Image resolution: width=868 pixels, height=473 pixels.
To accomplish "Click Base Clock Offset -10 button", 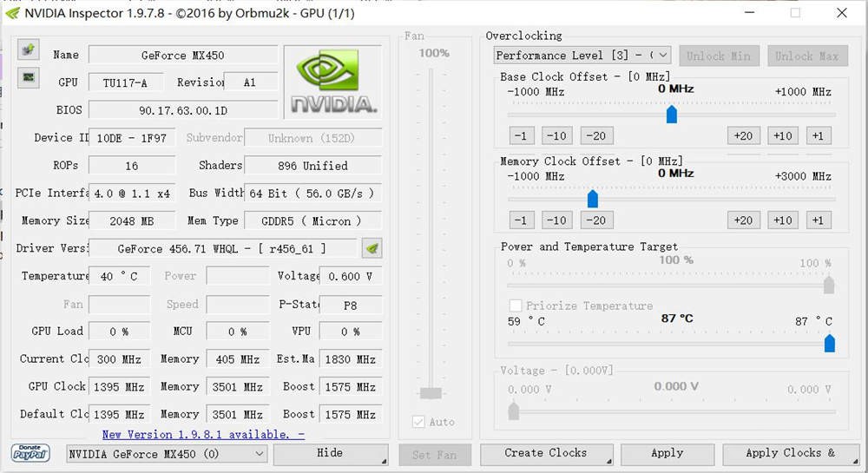I will [x=557, y=135].
